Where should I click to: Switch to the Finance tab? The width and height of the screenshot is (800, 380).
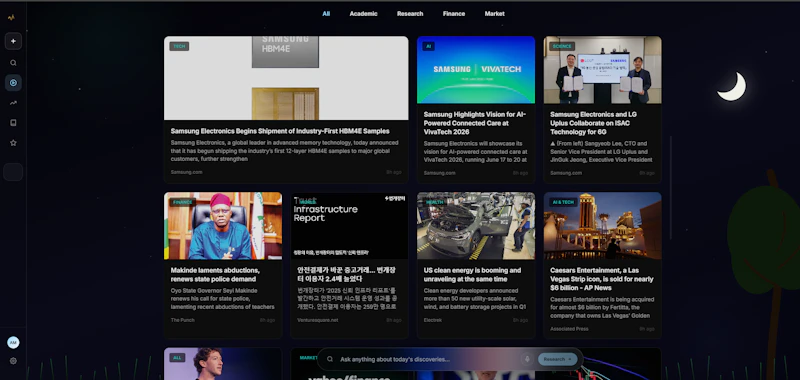tap(454, 14)
